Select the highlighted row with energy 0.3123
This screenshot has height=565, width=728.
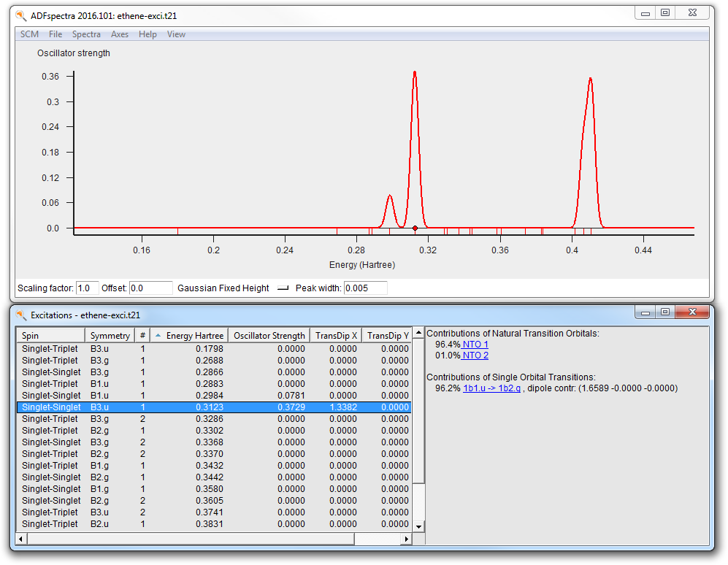[x=214, y=407]
